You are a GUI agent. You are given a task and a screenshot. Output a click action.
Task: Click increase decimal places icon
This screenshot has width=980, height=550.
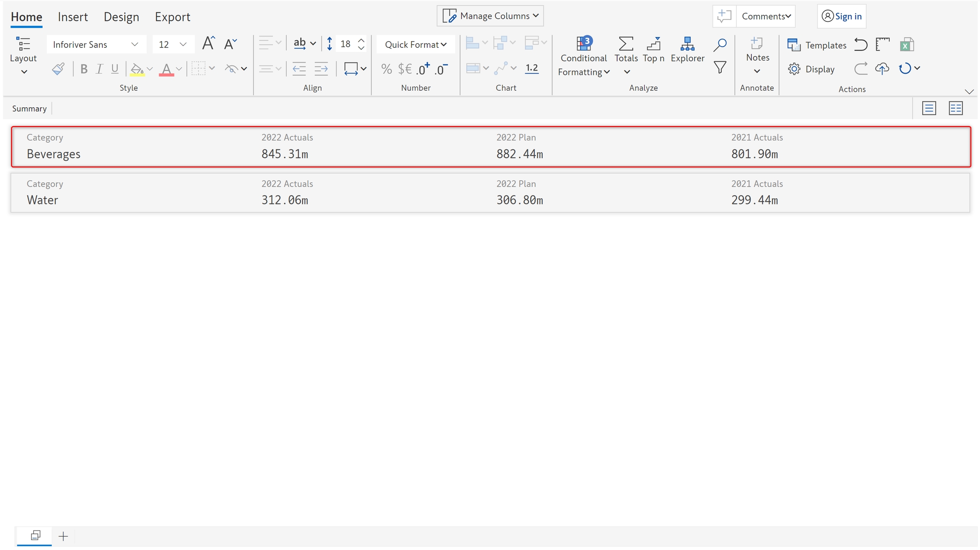point(423,69)
